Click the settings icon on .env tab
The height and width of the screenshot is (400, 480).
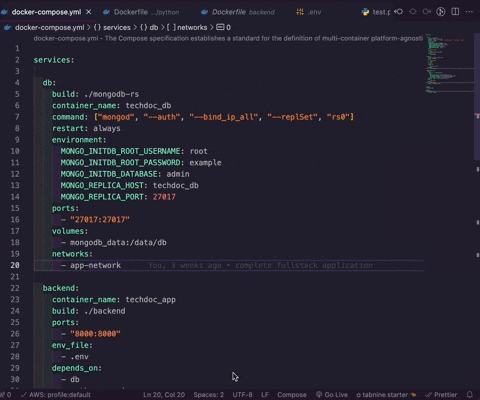[x=300, y=12]
